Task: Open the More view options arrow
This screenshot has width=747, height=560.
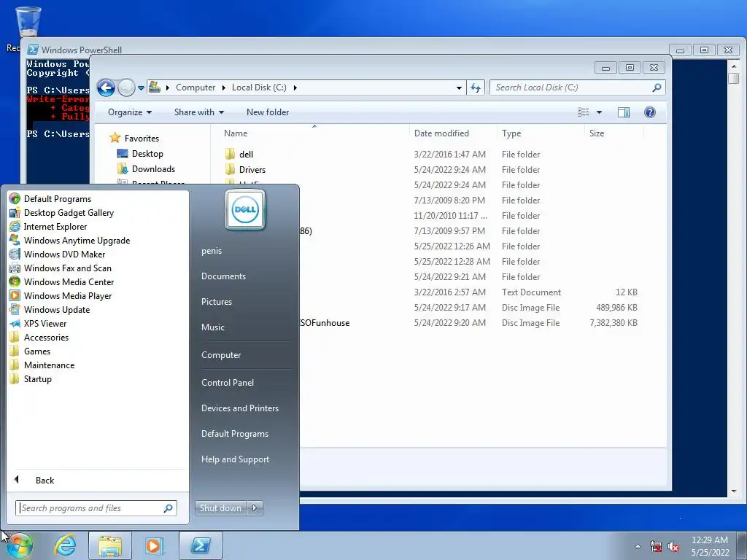Action: (x=600, y=112)
